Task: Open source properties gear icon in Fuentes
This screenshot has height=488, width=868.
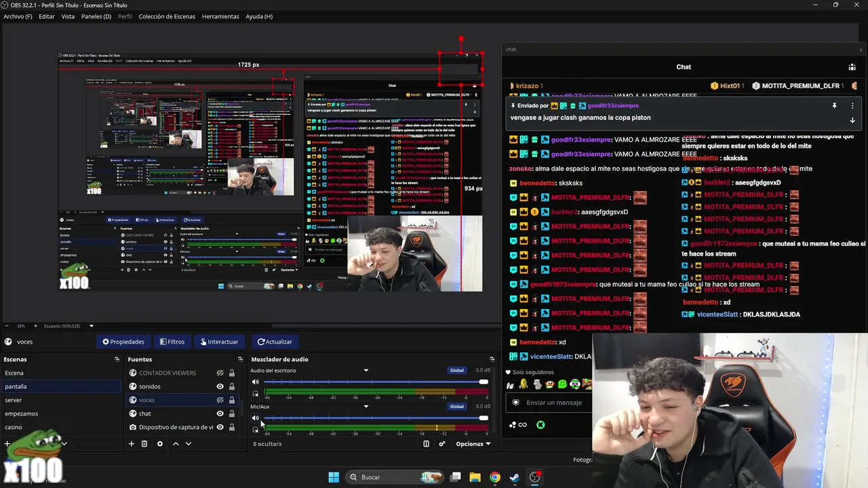Action: click(x=160, y=444)
